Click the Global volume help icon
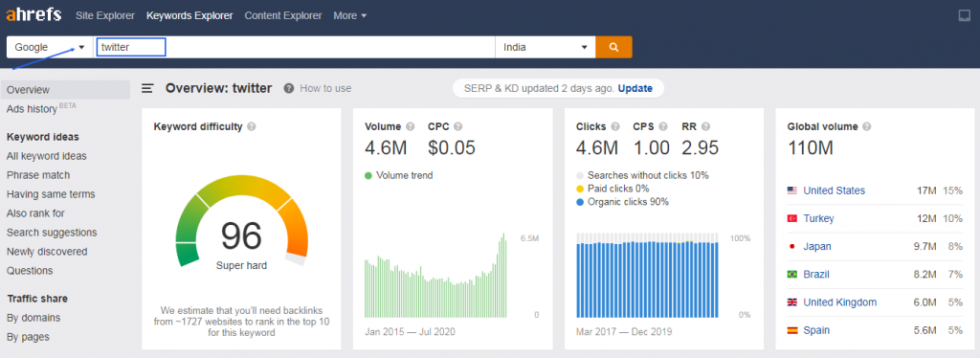 pyautogui.click(x=866, y=126)
